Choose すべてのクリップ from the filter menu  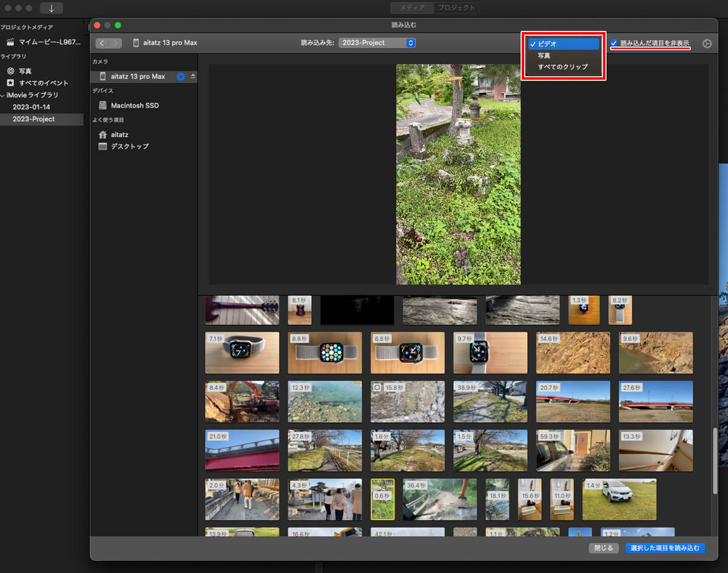click(562, 67)
